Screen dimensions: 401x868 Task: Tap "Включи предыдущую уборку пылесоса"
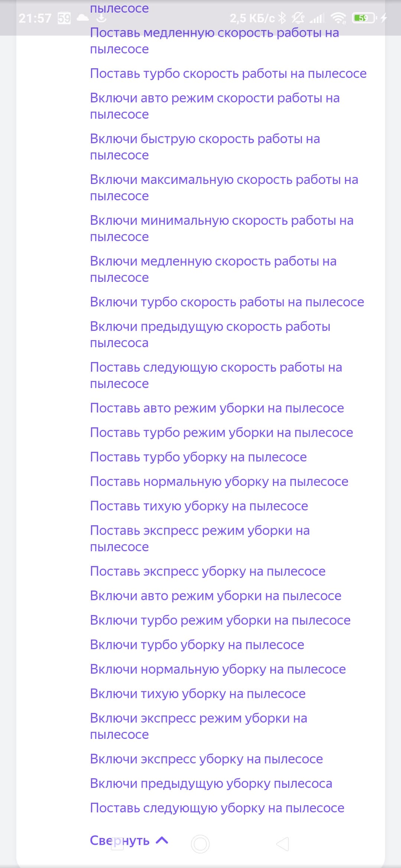pos(211,783)
